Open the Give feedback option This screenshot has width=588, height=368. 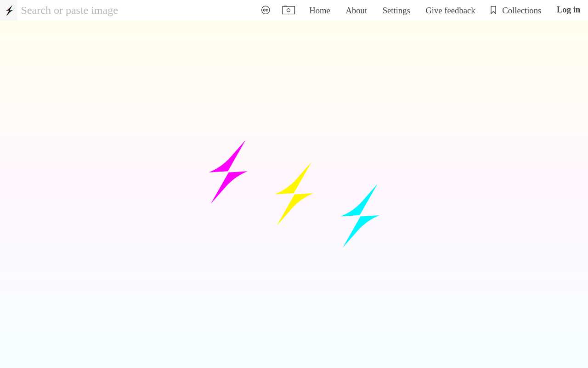pos(450,11)
